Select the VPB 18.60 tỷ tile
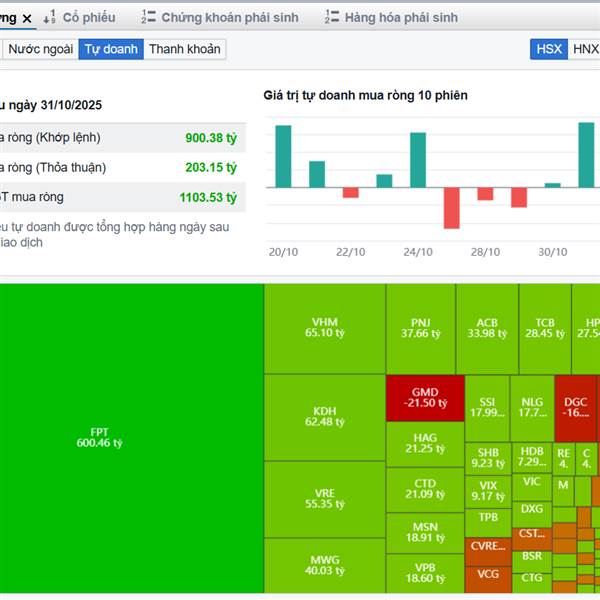Viewport: 600px width, 600px height. tap(425, 573)
